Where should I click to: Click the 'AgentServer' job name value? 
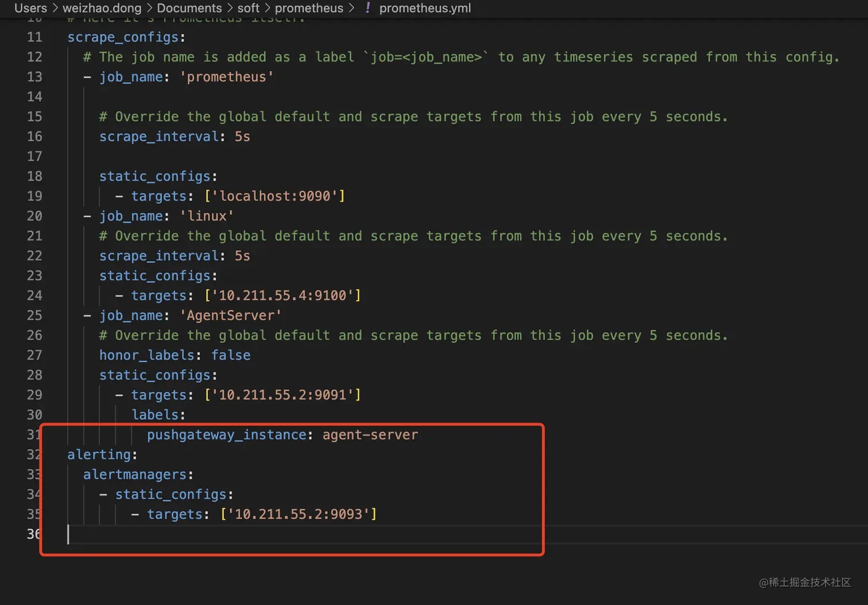coord(231,316)
